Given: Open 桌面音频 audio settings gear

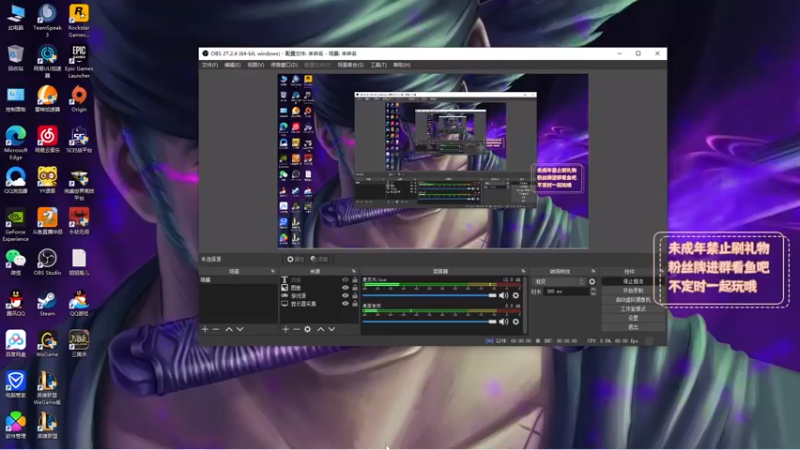Looking at the screenshot, I should pos(516,321).
